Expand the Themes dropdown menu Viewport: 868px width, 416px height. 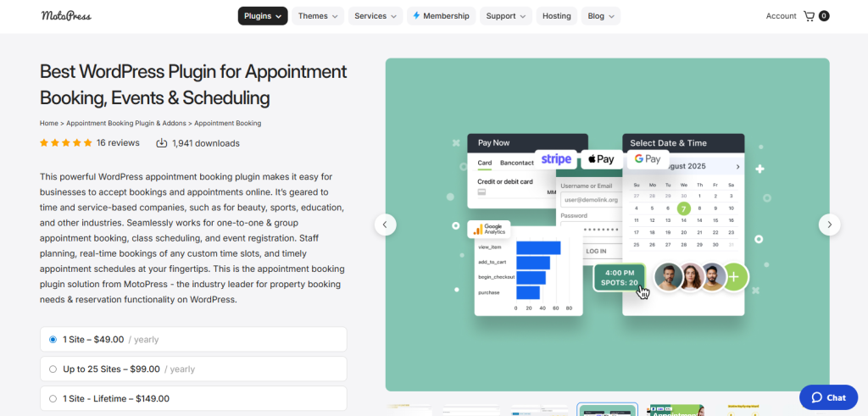[318, 16]
